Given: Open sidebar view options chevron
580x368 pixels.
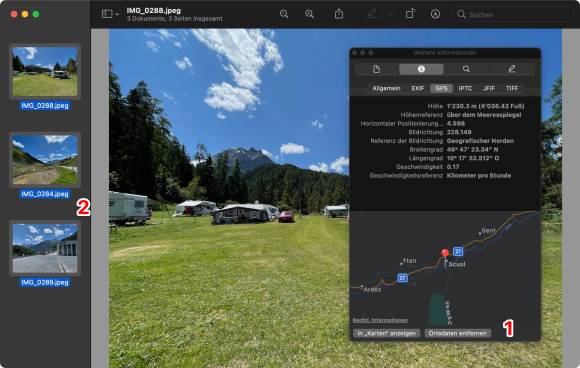Looking at the screenshot, I should pos(117,14).
